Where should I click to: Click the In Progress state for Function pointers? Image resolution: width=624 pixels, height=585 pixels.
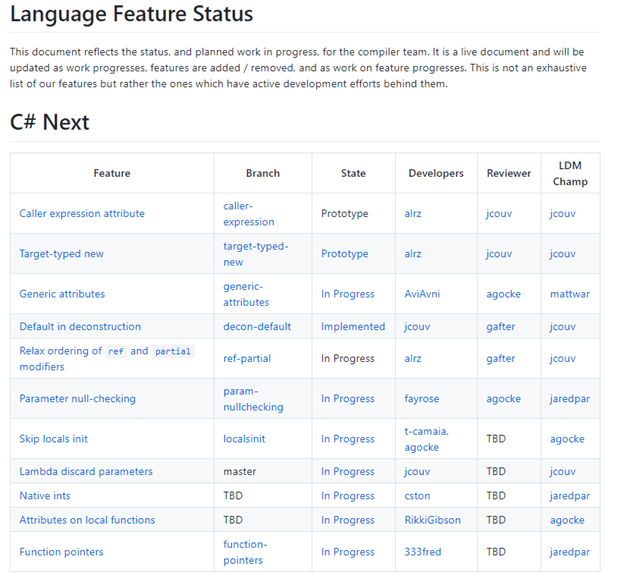point(348,552)
